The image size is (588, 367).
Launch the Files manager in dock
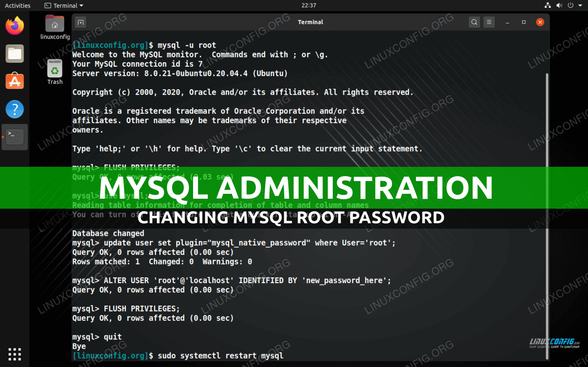click(x=15, y=53)
